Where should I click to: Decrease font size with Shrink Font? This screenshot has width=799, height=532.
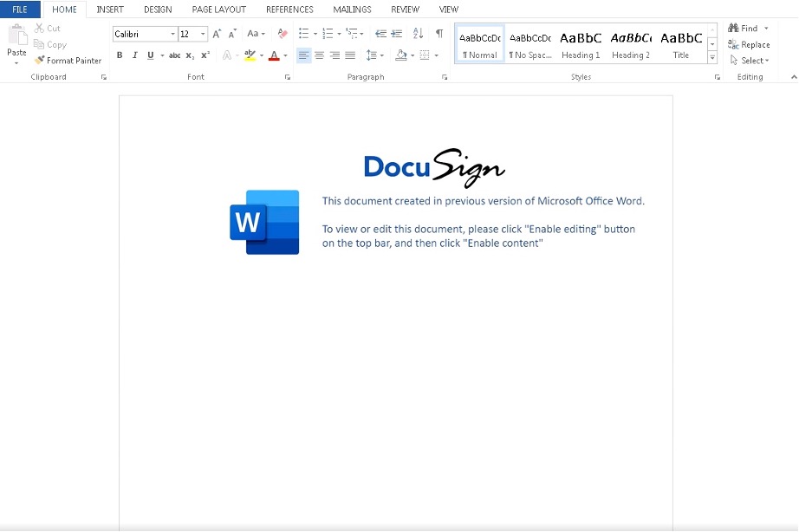point(232,34)
